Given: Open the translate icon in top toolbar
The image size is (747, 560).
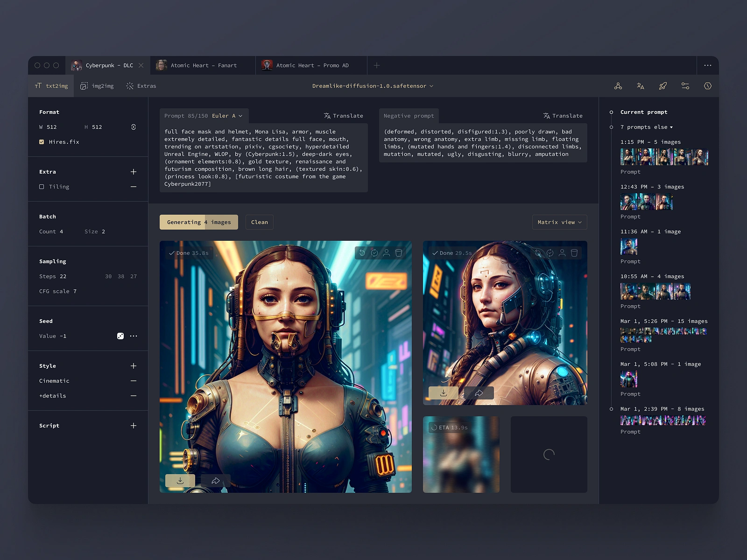Looking at the screenshot, I should pos(640,86).
